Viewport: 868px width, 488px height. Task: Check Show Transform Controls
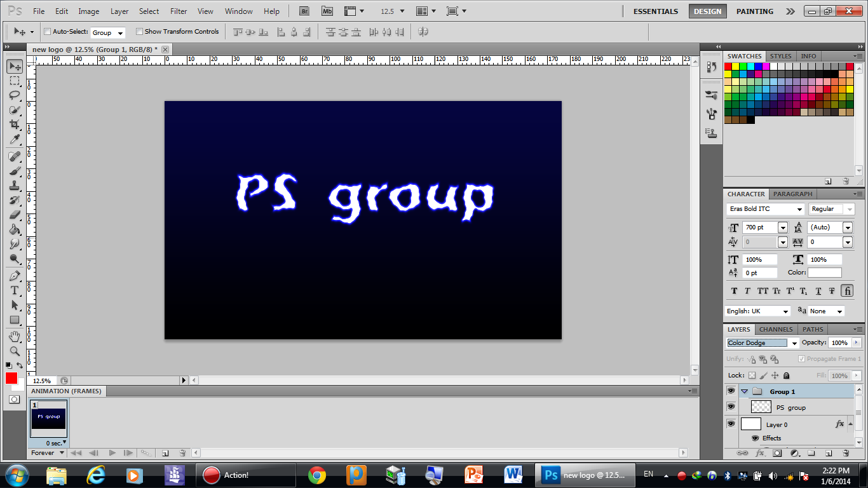(x=139, y=32)
